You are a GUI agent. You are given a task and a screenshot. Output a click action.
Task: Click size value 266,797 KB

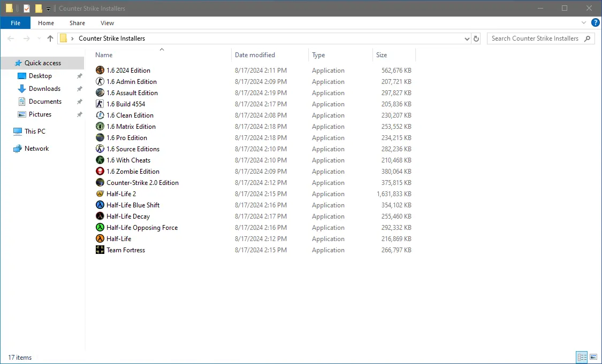click(x=396, y=250)
